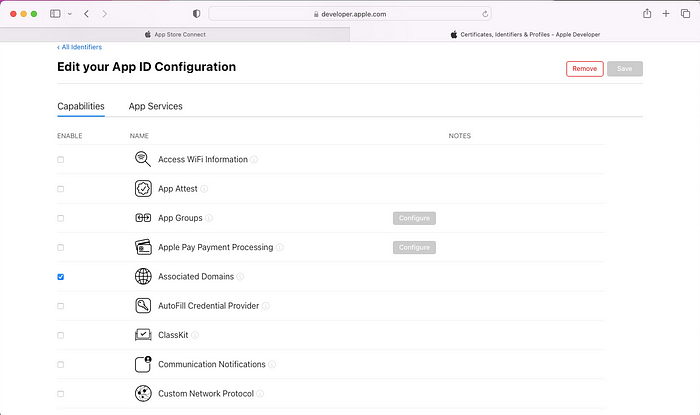Open info tooltip next to App Groups
This screenshot has width=700, height=415.
click(x=209, y=218)
